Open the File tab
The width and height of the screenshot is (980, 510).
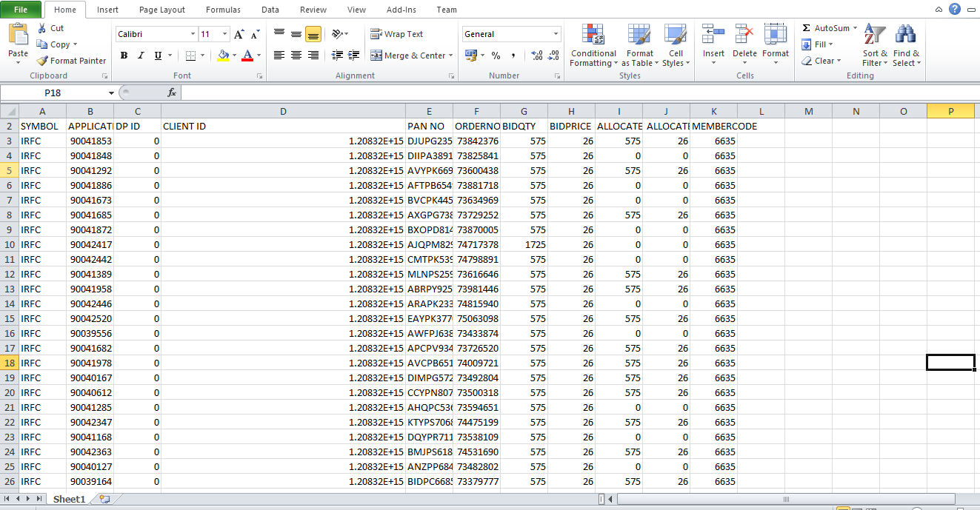(20, 10)
